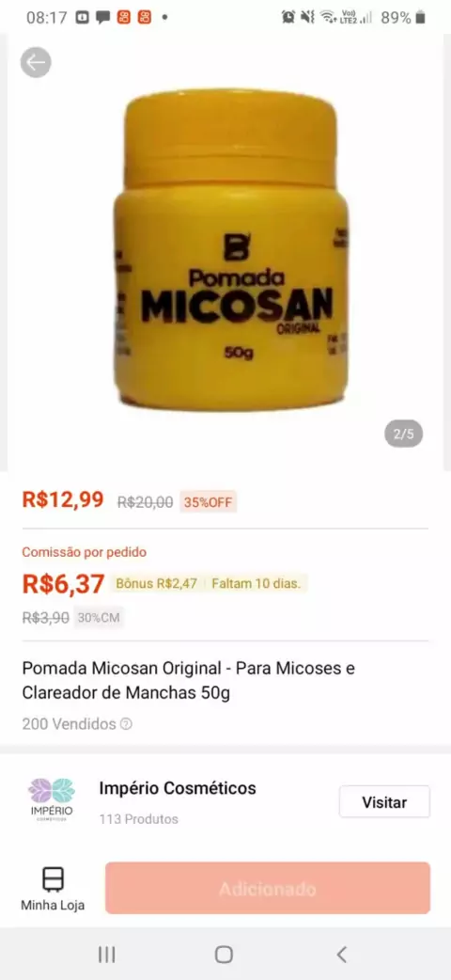Tap the 35%OFF discount tag
The width and height of the screenshot is (451, 980).
point(208,502)
